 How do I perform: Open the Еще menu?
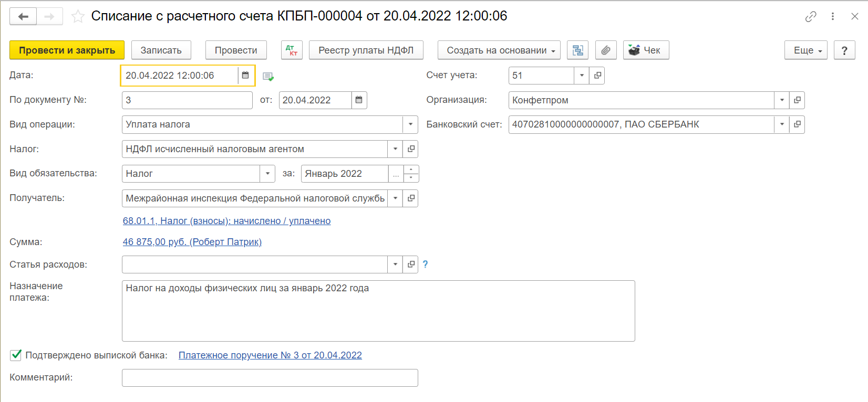(x=806, y=50)
